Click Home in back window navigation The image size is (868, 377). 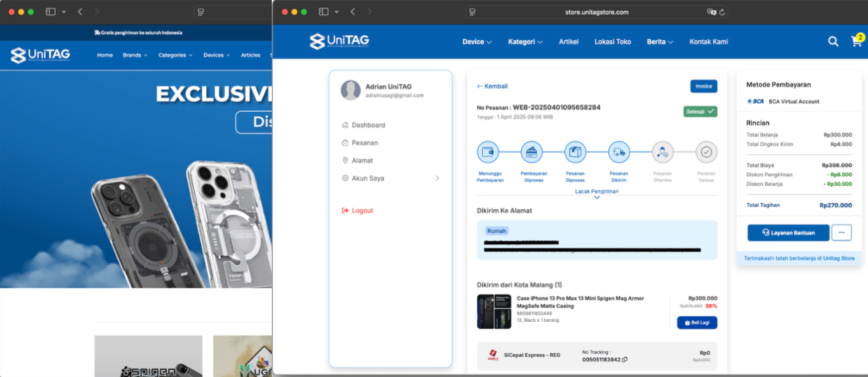(105, 55)
